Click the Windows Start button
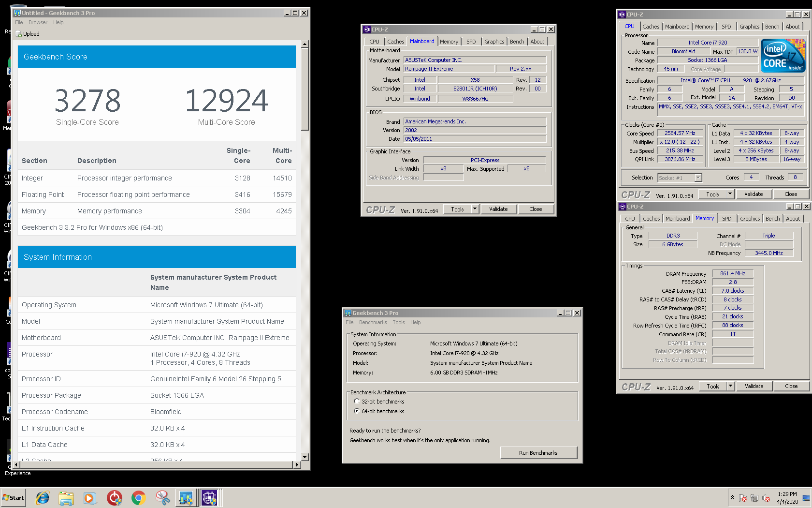Screen dimensions: 812x508 pyautogui.click(x=14, y=498)
